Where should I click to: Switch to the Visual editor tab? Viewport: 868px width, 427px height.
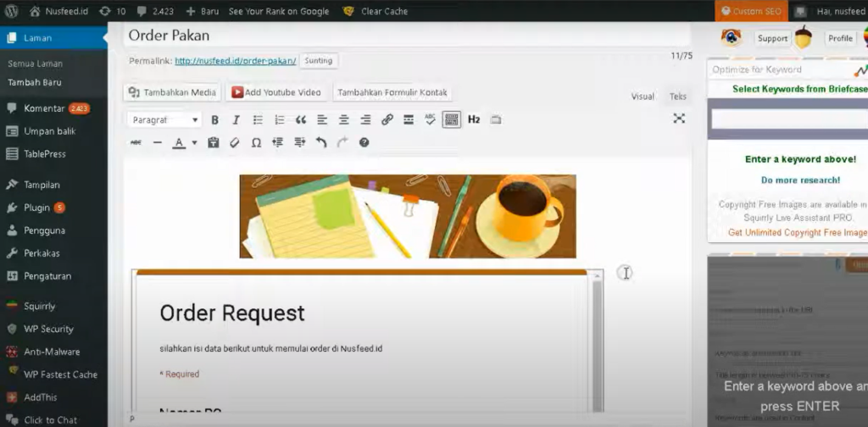pos(643,97)
